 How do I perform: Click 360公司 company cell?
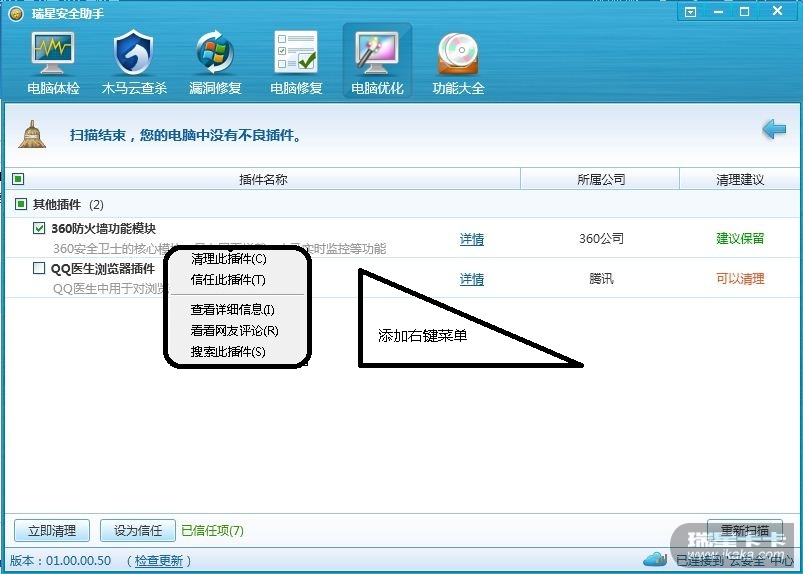(x=601, y=238)
